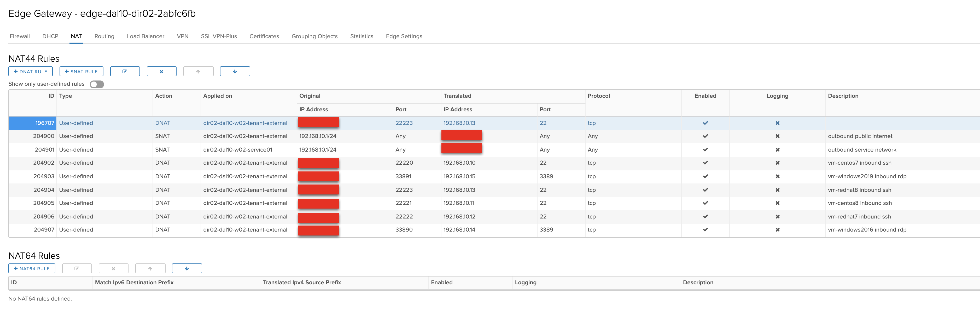980x334 pixels.
Task: Click the NAT64 edit pencil icon
Action: [77, 268]
